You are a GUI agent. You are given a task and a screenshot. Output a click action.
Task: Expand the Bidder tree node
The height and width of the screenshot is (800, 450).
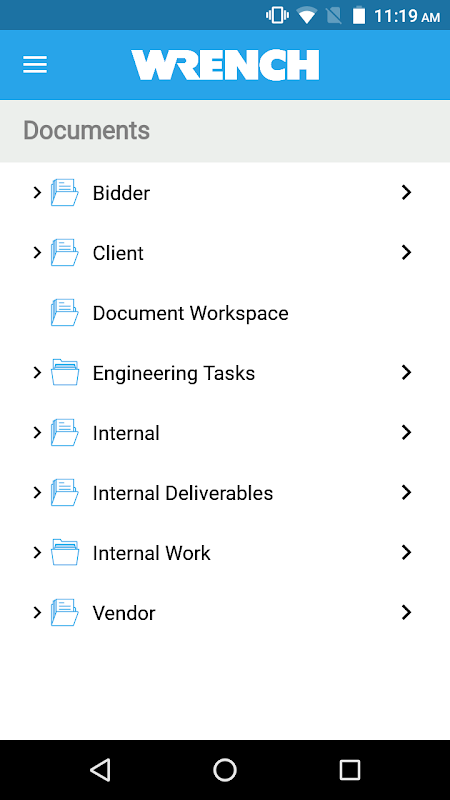point(37,192)
